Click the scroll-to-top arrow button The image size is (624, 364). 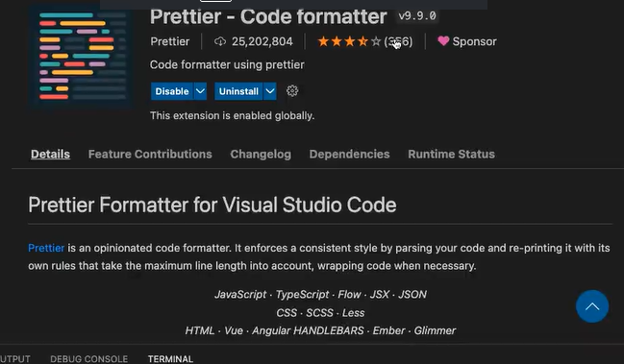click(x=592, y=306)
